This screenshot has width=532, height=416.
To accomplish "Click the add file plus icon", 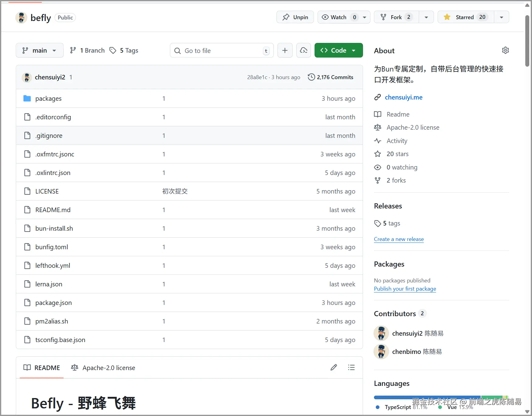I will tap(285, 51).
